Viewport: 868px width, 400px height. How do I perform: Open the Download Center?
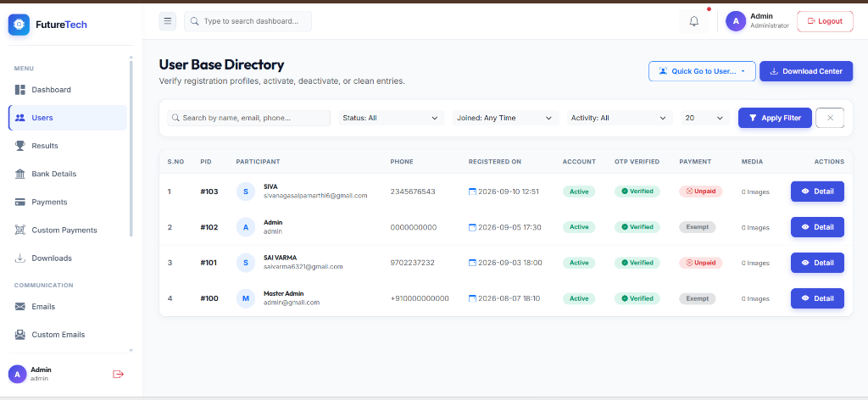pyautogui.click(x=806, y=71)
